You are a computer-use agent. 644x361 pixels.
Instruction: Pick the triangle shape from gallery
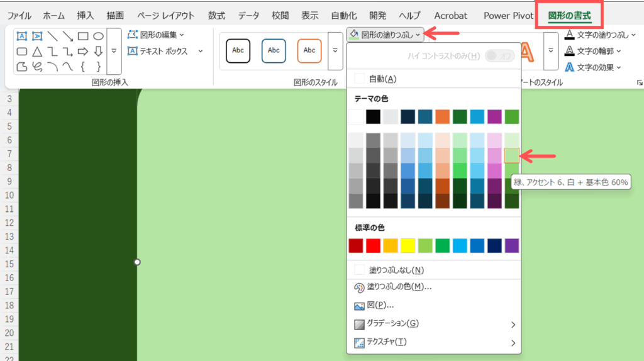coord(37,52)
